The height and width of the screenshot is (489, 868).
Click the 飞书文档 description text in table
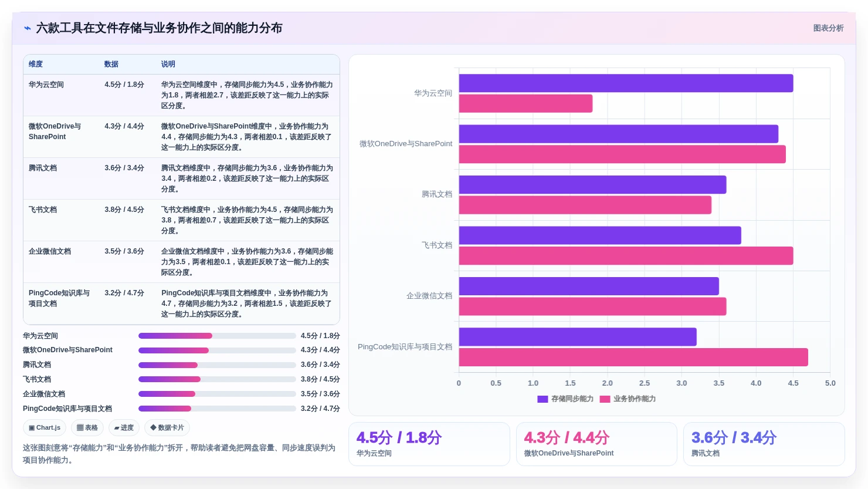[x=247, y=220]
